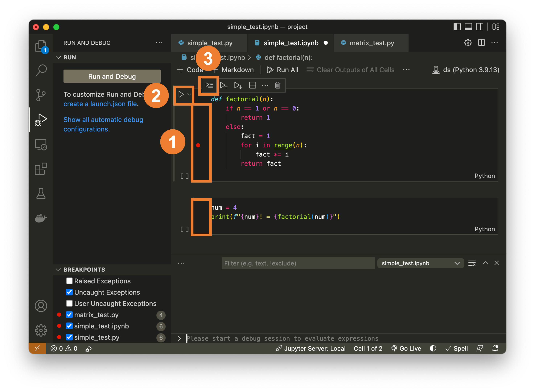The image size is (535, 392).
Task: Split the cell using the cell toolbar icon
Action: [x=252, y=85]
